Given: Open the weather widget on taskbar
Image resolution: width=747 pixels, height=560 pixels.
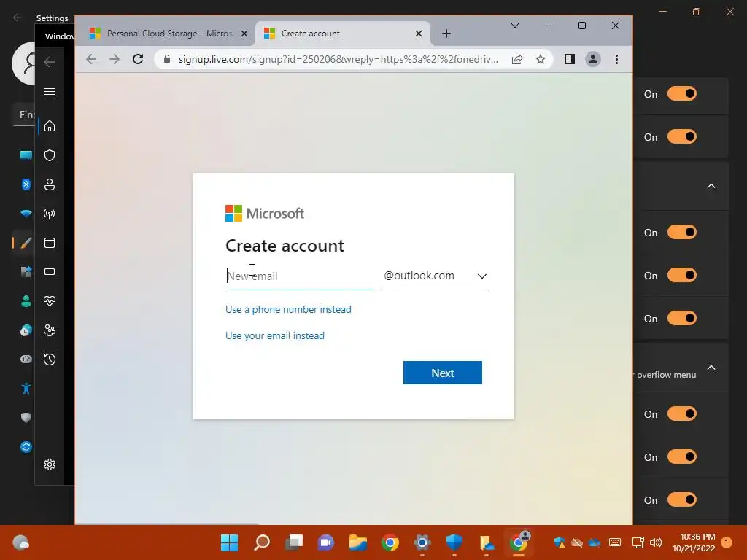Looking at the screenshot, I should coord(21,542).
